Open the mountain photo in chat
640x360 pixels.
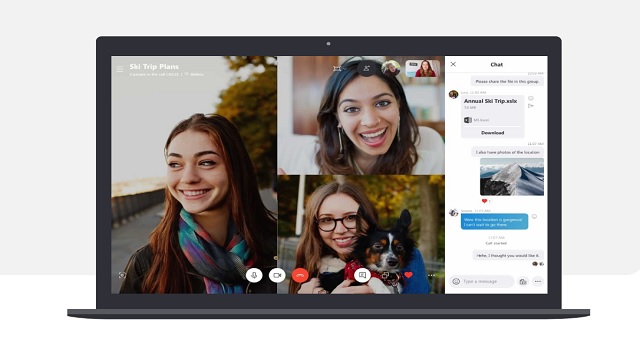click(512, 176)
